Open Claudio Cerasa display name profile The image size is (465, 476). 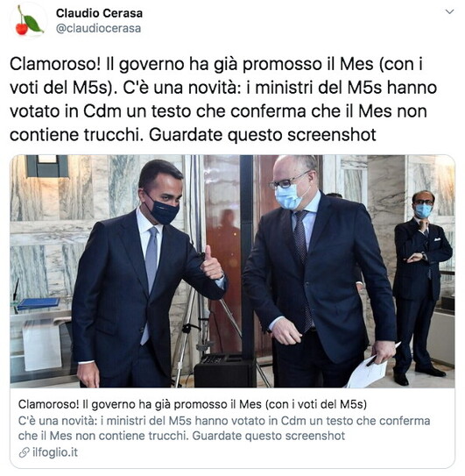tap(99, 13)
